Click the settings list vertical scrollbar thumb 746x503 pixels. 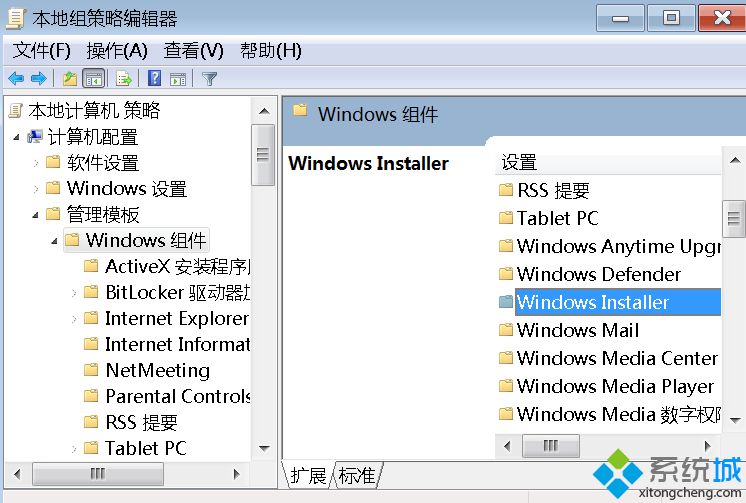coord(735,218)
